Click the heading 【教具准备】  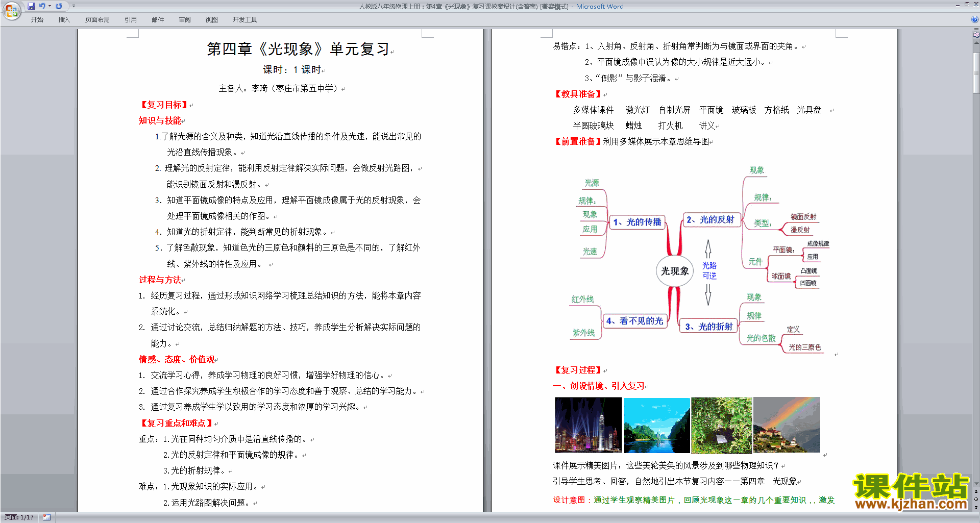[578, 94]
